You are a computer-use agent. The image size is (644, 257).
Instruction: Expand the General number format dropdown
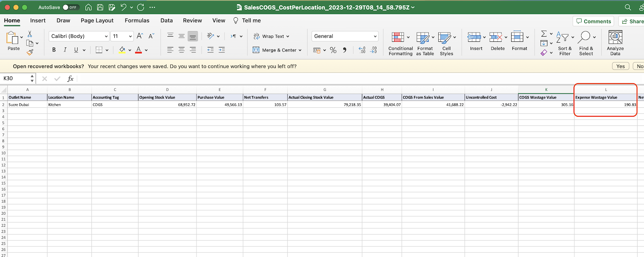pos(375,36)
